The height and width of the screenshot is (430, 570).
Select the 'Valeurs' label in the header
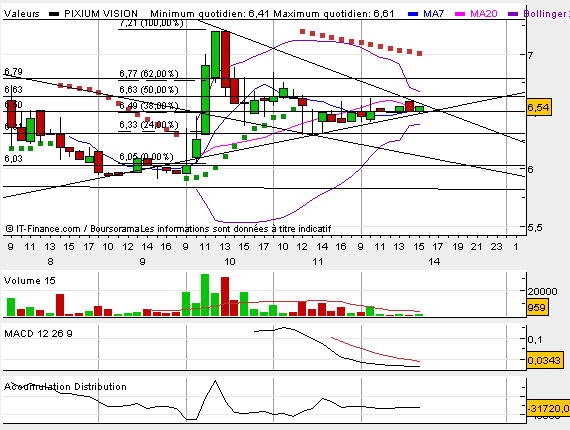click(21, 14)
